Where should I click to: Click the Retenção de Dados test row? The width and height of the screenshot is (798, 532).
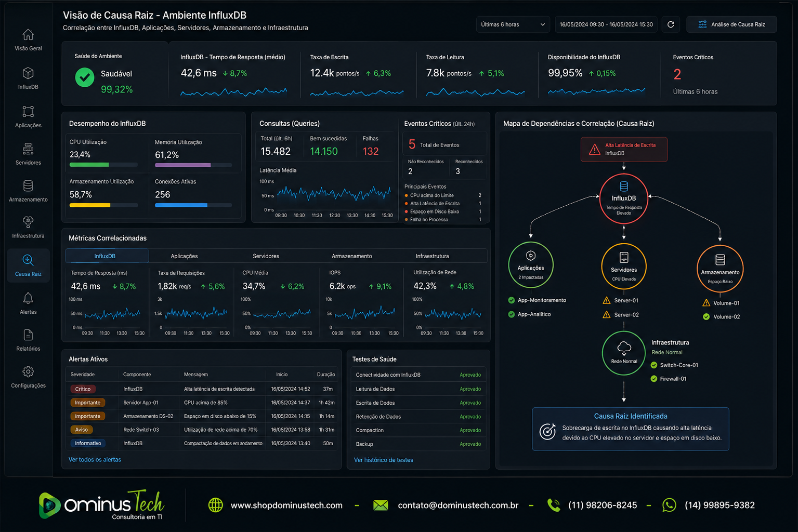point(418,417)
